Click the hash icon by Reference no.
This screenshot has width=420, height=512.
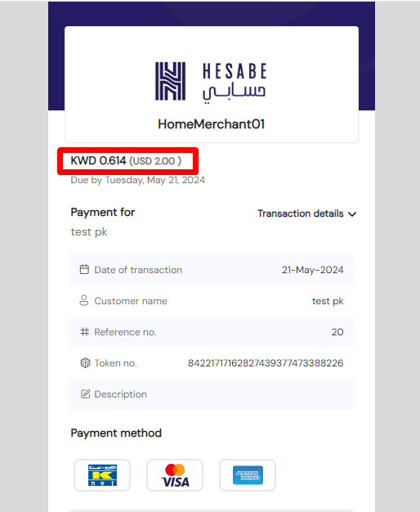[84, 332]
